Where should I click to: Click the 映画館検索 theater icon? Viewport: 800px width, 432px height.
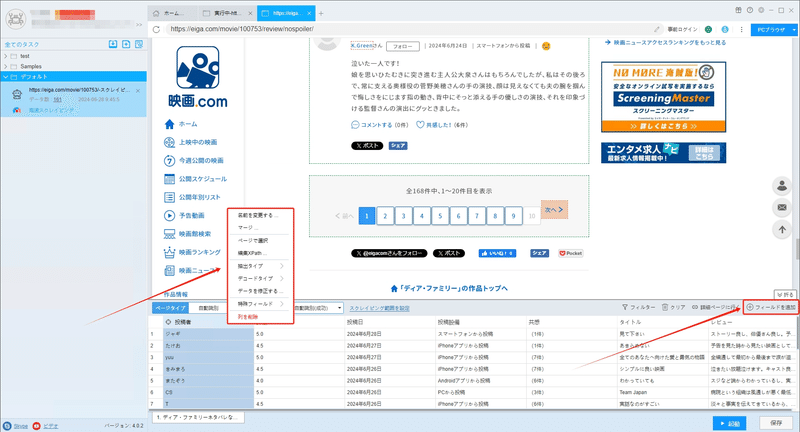click(x=169, y=234)
